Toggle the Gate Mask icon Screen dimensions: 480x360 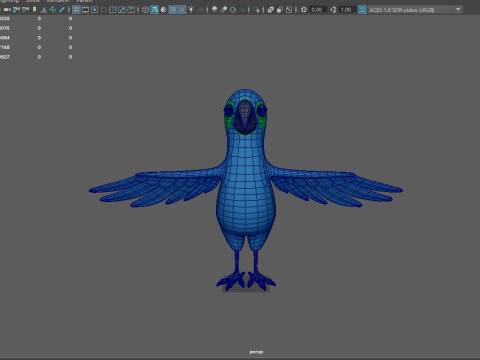pos(104,10)
